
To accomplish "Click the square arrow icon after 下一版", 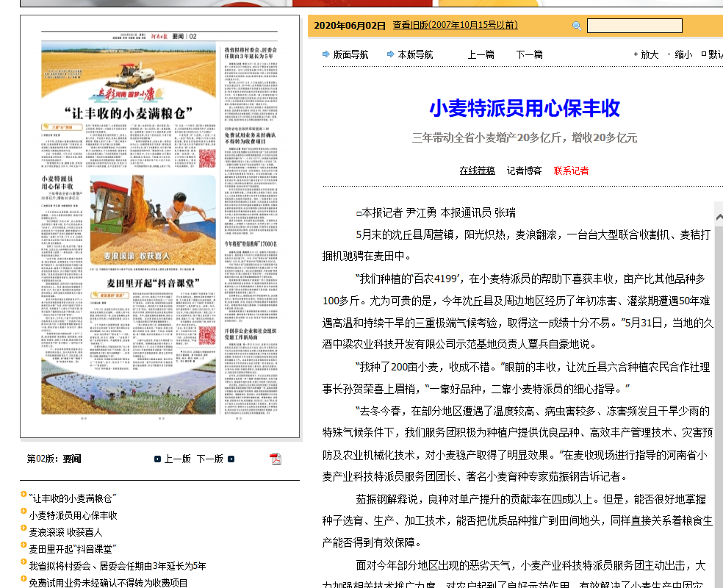I will click(x=231, y=459).
